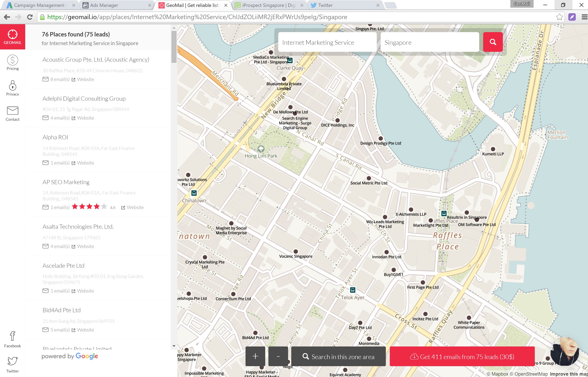
Task: Click the Mapbox attribution link
Action: coord(497,374)
